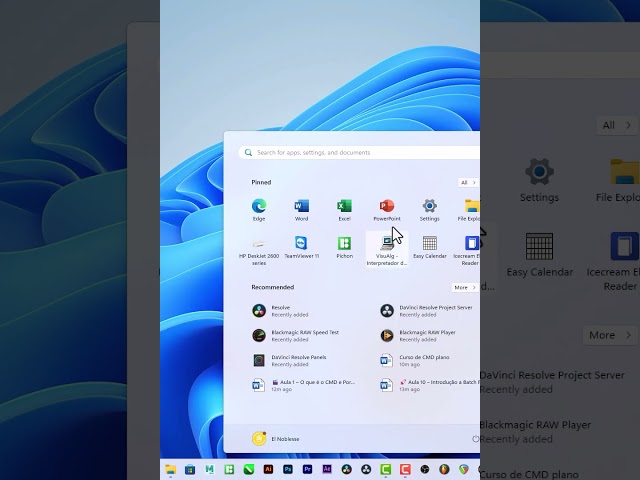Click the green pen taskbar icon
Screen dimensions: 640x480
click(249, 469)
